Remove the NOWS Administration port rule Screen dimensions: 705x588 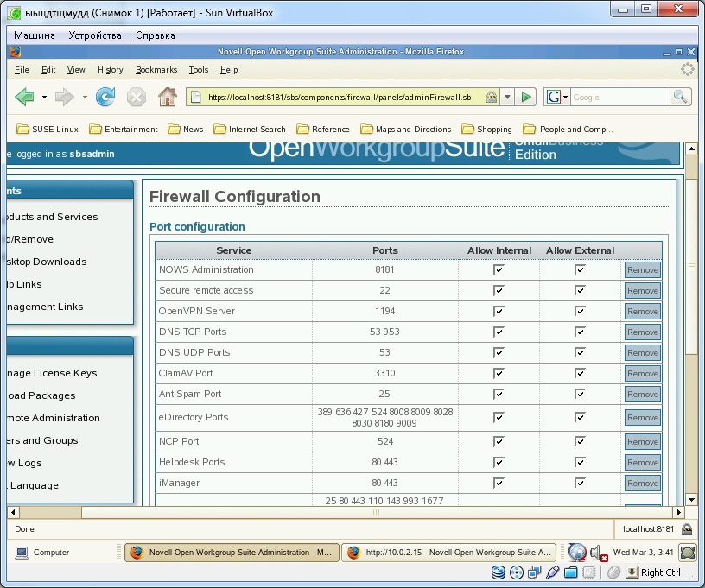coord(643,270)
